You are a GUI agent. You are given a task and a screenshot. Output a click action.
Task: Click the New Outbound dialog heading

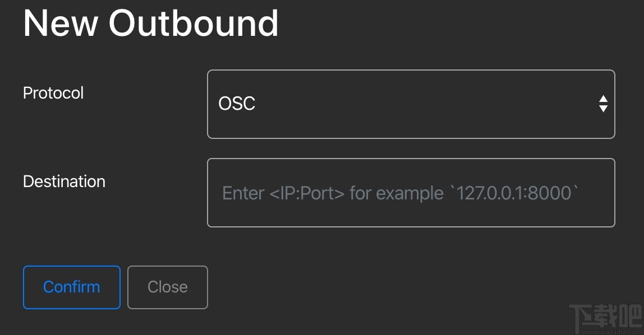pyautogui.click(x=150, y=22)
